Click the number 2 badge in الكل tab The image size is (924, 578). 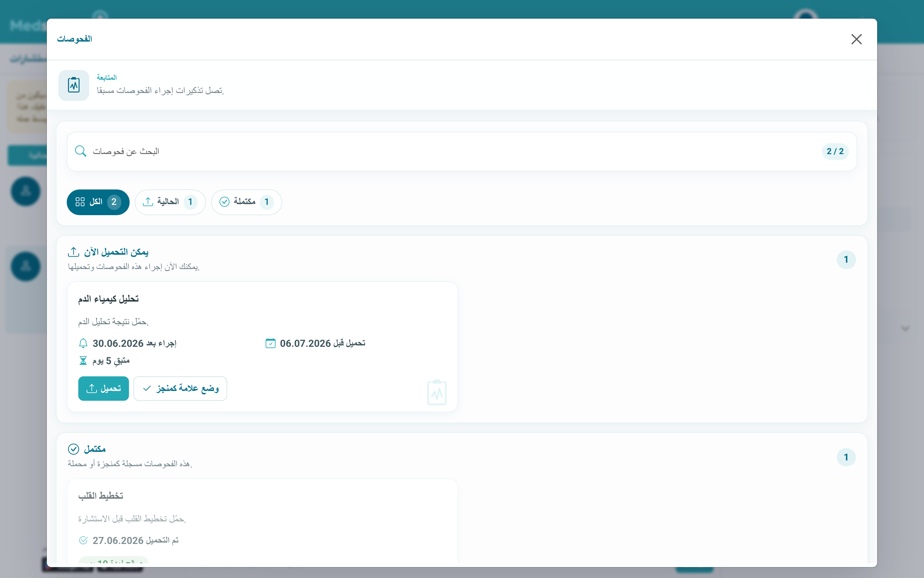click(114, 202)
